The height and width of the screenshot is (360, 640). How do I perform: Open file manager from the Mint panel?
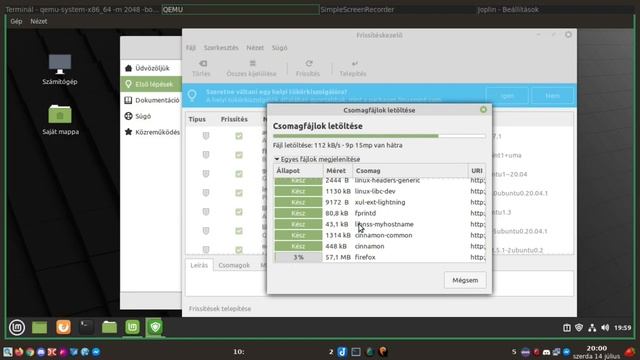point(109,327)
